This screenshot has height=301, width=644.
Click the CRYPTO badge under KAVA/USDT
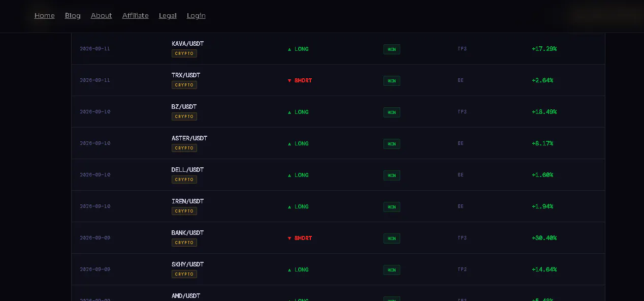pos(184,53)
